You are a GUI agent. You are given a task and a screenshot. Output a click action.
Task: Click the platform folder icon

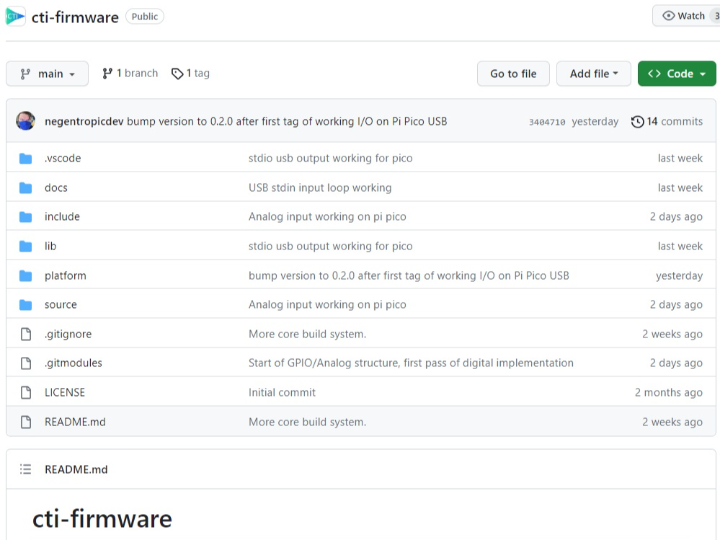(x=26, y=275)
